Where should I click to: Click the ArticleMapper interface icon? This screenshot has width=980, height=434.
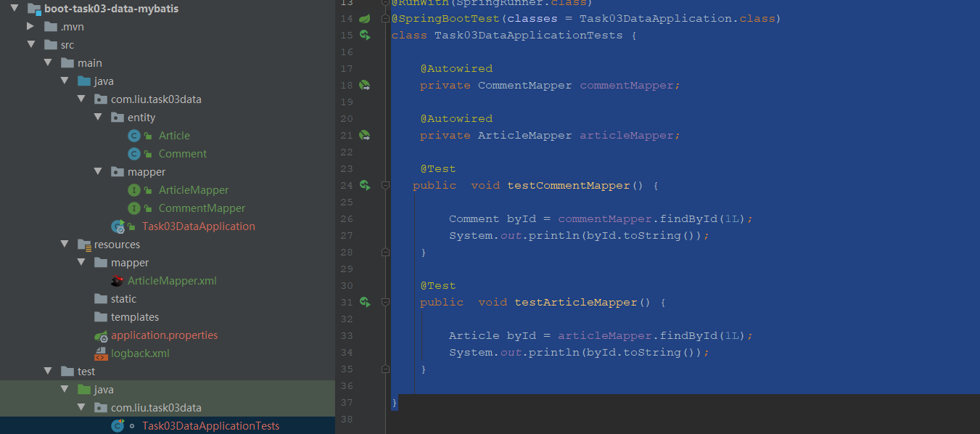click(x=133, y=190)
